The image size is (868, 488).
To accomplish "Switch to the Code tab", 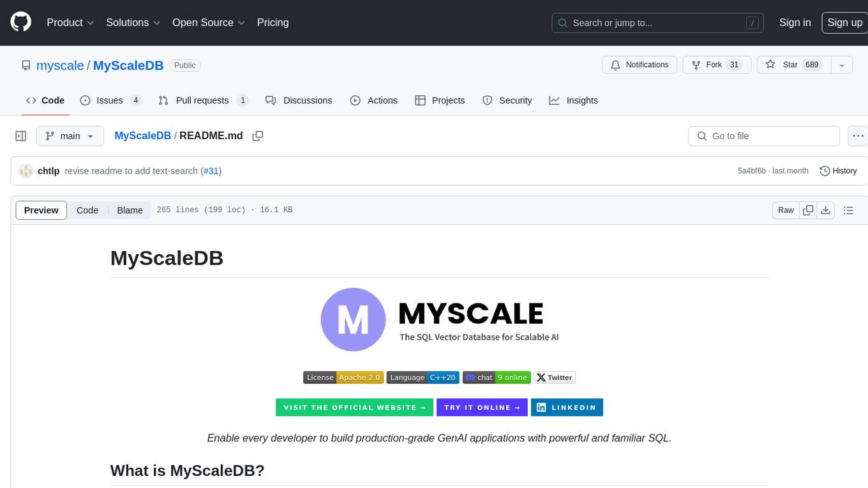I will coord(45,100).
